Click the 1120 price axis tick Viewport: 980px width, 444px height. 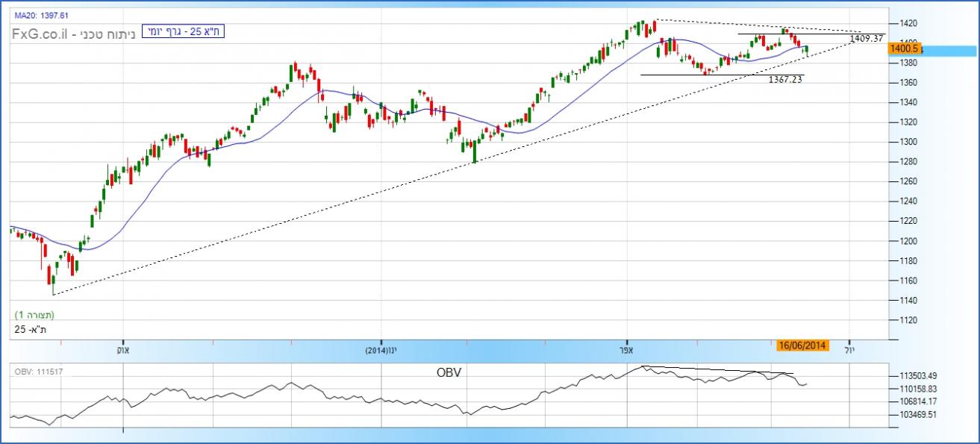click(x=908, y=320)
